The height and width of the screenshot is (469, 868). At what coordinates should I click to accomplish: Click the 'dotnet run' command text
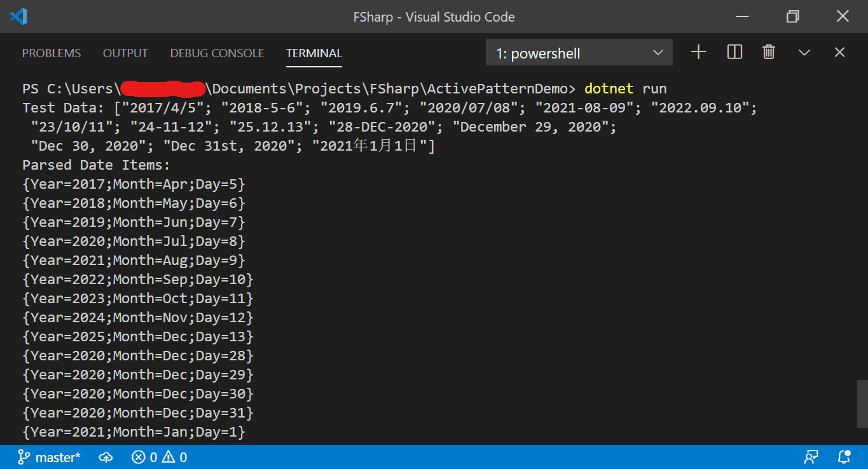626,88
